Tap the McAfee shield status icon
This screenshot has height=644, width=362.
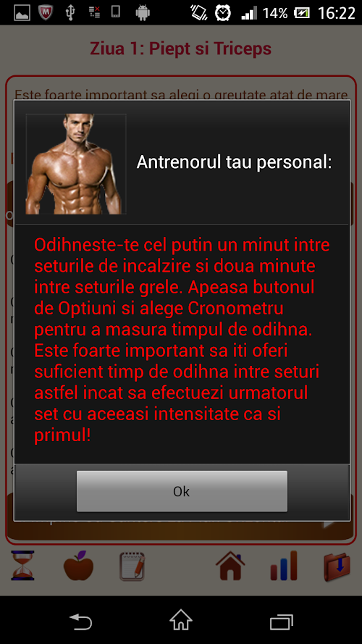click(x=46, y=13)
